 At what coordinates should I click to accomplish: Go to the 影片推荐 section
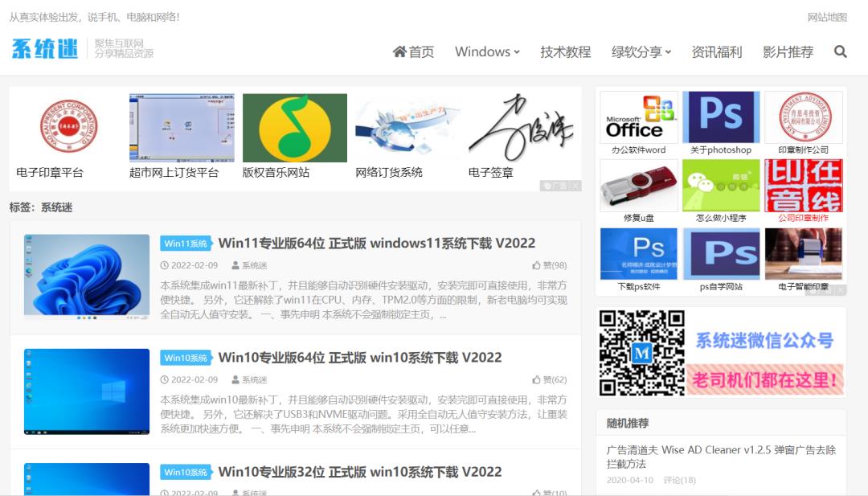[x=788, y=51]
